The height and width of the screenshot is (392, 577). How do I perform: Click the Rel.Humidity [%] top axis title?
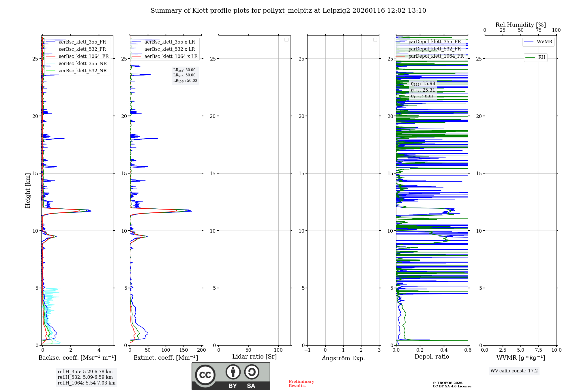point(520,25)
